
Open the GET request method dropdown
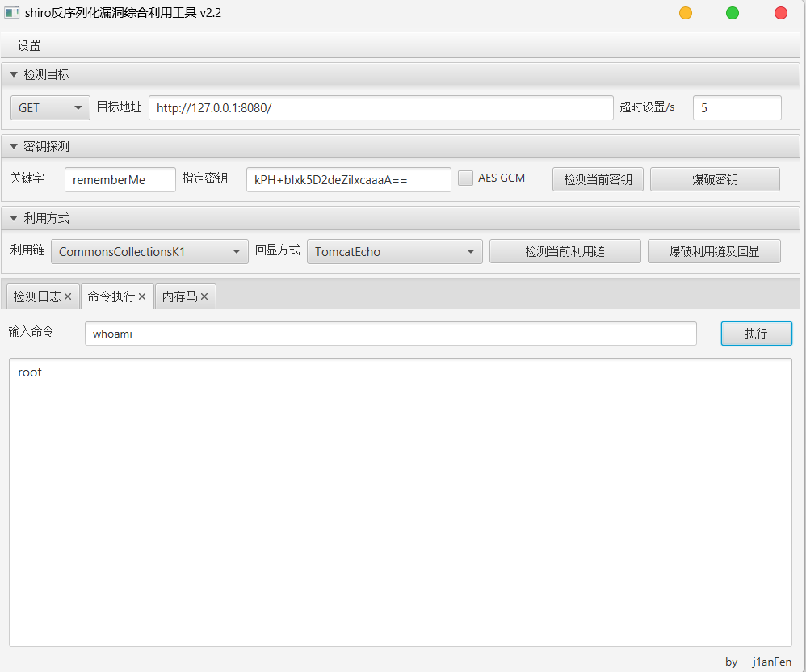click(x=50, y=108)
